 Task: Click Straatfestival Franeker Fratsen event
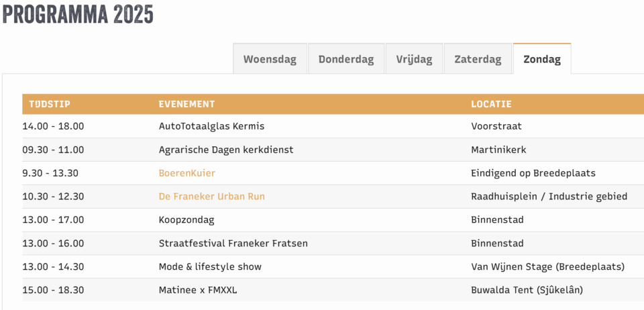pyautogui.click(x=233, y=244)
